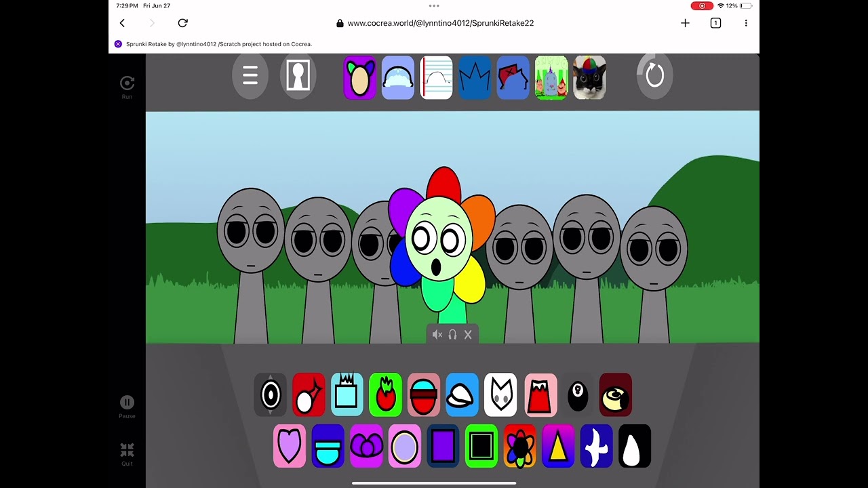Open the browser three-dot menu
The image size is (868, 488).
coord(746,23)
